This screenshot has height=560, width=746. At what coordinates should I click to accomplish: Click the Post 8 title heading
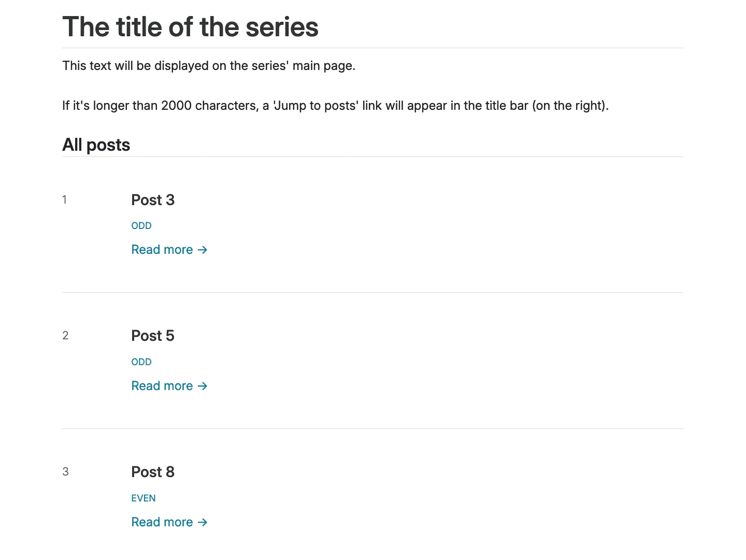tap(153, 472)
